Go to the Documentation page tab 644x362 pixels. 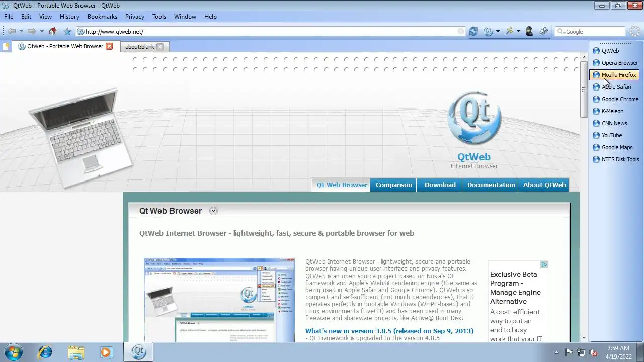coord(491,185)
